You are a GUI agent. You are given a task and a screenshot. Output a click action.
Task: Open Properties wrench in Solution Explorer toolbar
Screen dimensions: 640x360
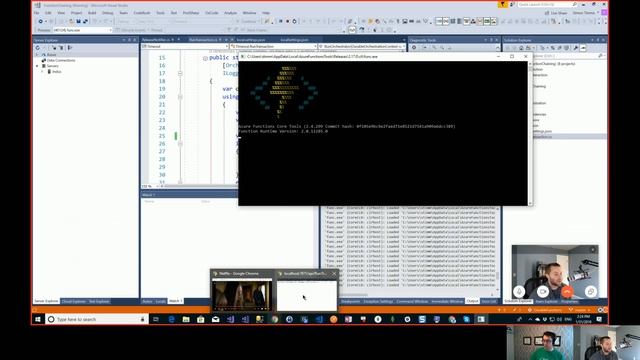576,48
